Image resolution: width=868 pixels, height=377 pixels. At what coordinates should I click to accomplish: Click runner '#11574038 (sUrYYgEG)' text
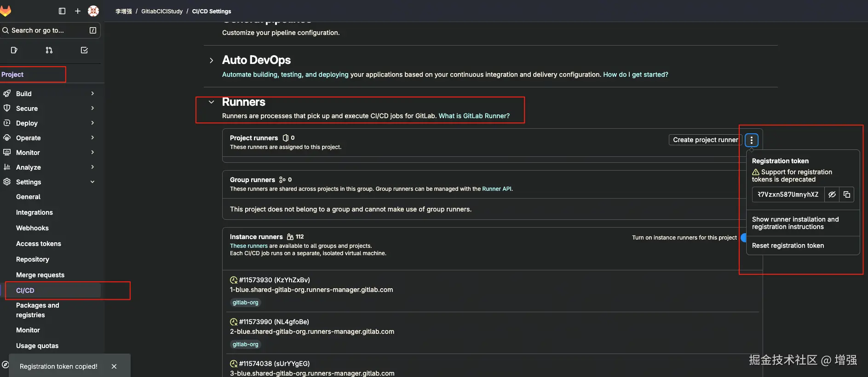coord(274,364)
